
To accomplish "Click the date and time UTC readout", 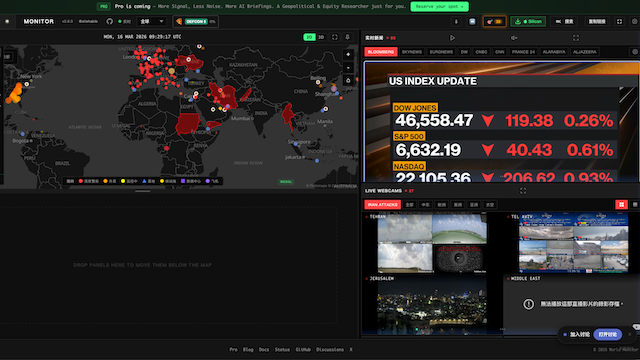I will tap(142, 37).
